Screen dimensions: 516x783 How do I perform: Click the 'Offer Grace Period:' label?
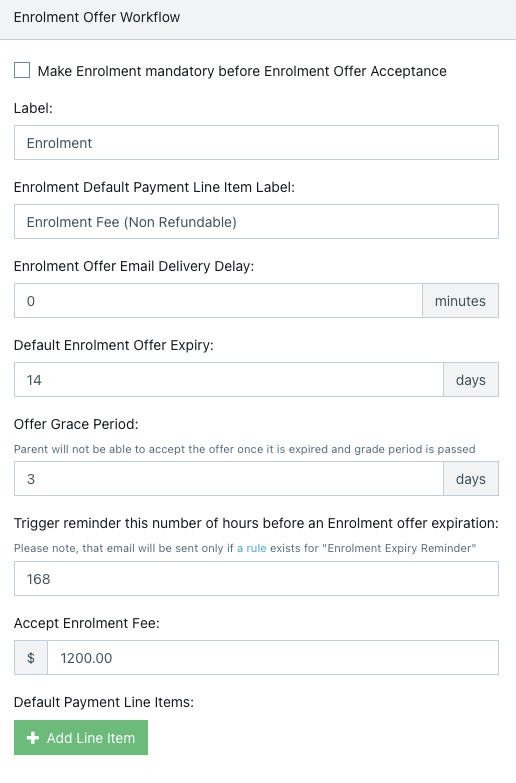[76, 424]
